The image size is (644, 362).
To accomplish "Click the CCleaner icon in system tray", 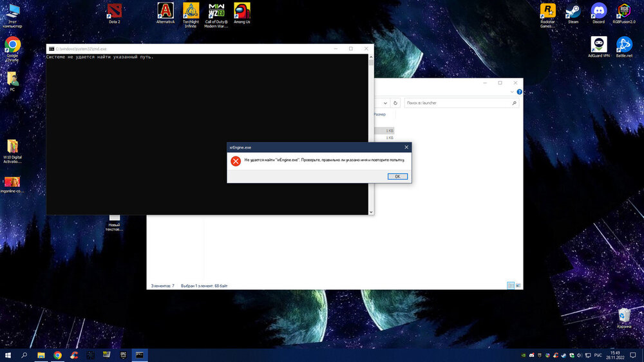I will (555, 356).
